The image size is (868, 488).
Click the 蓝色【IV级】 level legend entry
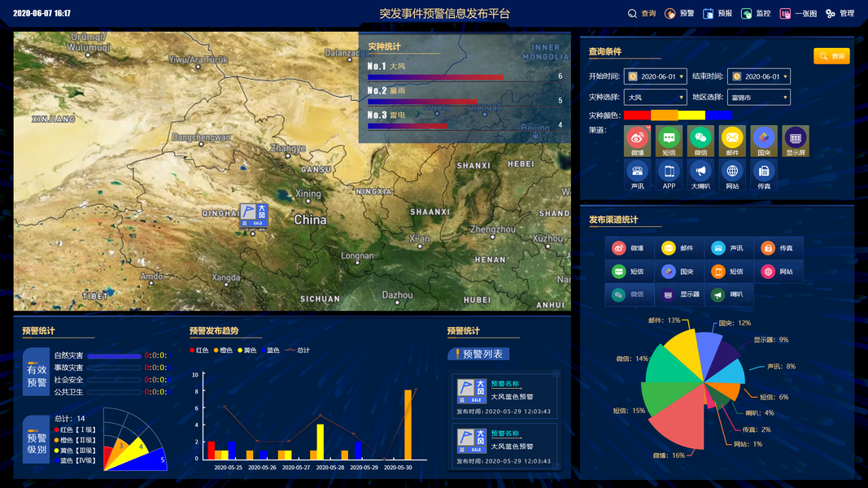76,460
